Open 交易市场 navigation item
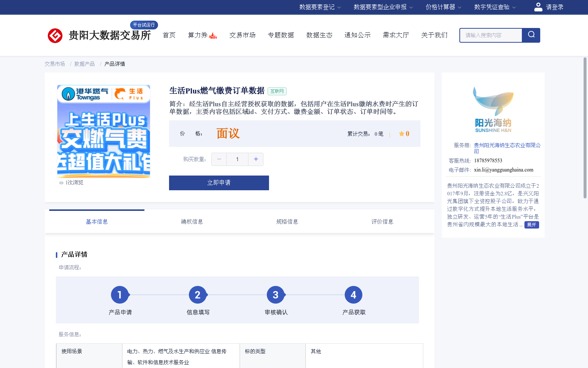 [x=243, y=35]
